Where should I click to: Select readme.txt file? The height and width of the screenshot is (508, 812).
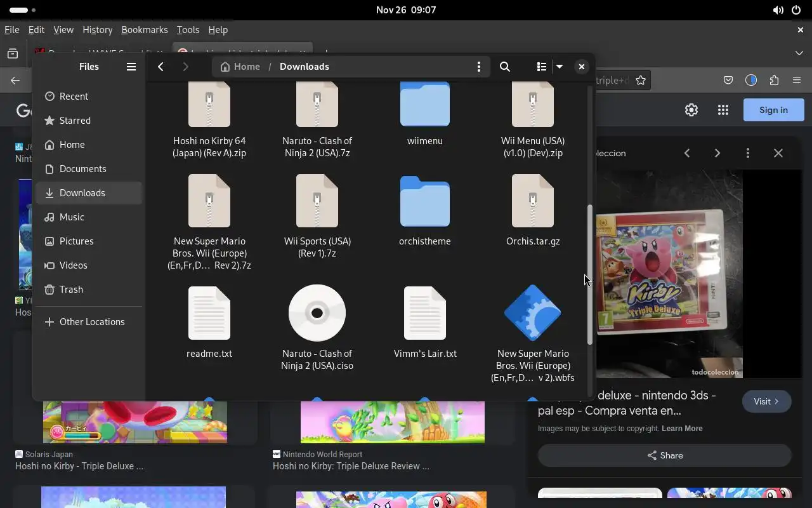[209, 323]
